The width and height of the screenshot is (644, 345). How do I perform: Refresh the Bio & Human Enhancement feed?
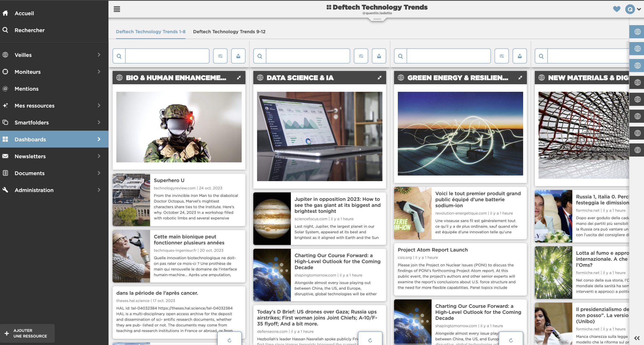pyautogui.click(x=229, y=340)
